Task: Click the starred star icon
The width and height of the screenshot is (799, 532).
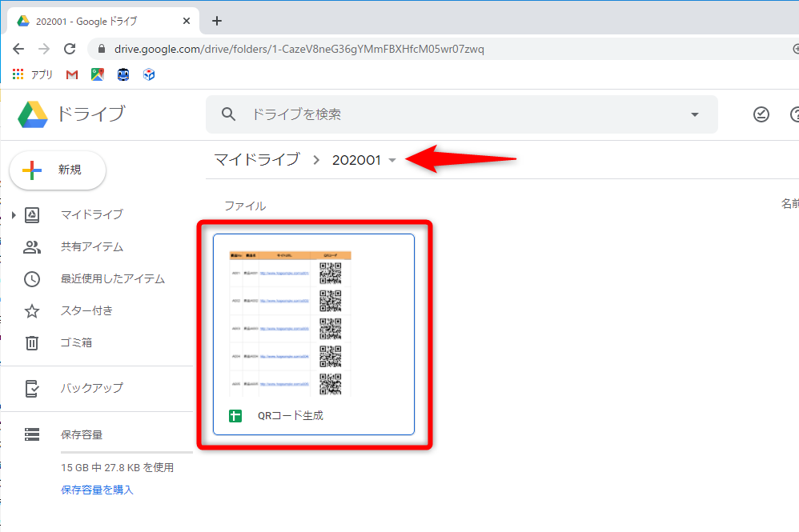Action: click(32, 311)
